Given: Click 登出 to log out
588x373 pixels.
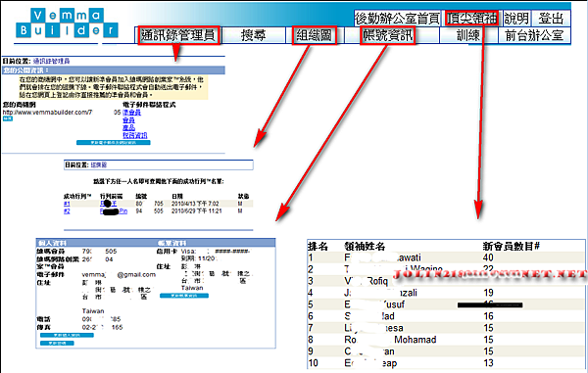Looking at the screenshot, I should click(x=551, y=18).
